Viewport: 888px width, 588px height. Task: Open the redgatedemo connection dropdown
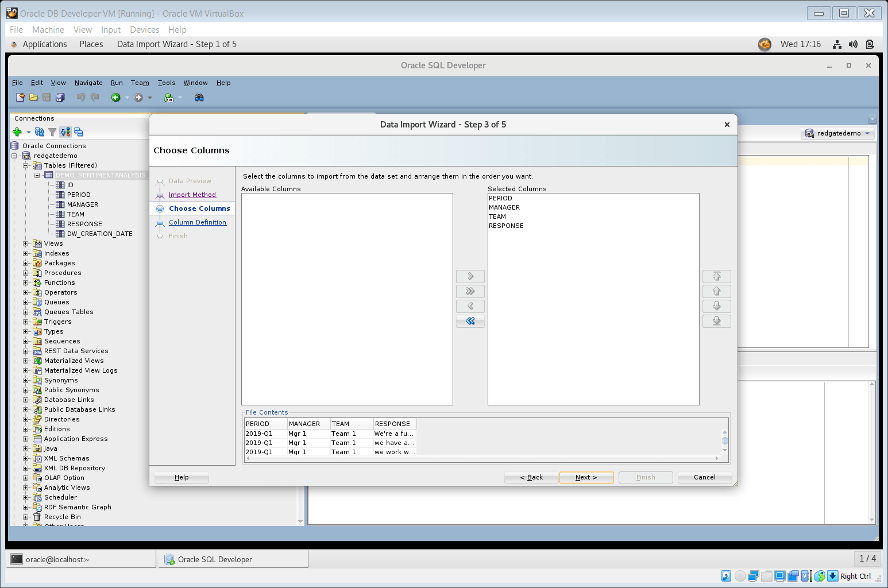pos(839,133)
